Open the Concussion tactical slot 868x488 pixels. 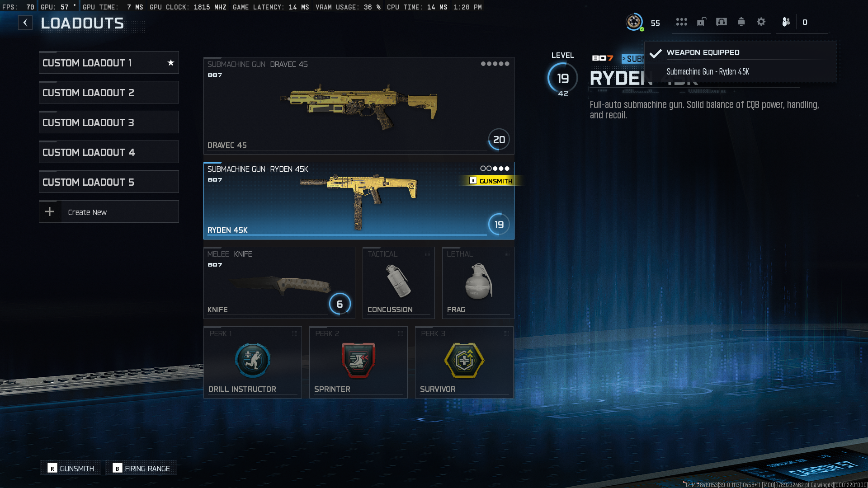[x=399, y=283]
